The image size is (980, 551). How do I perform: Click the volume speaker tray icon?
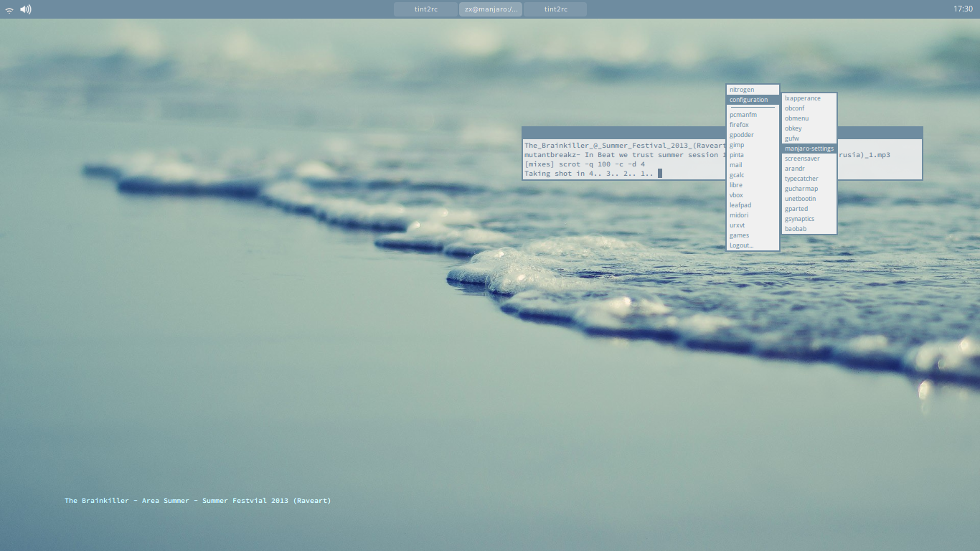26,9
